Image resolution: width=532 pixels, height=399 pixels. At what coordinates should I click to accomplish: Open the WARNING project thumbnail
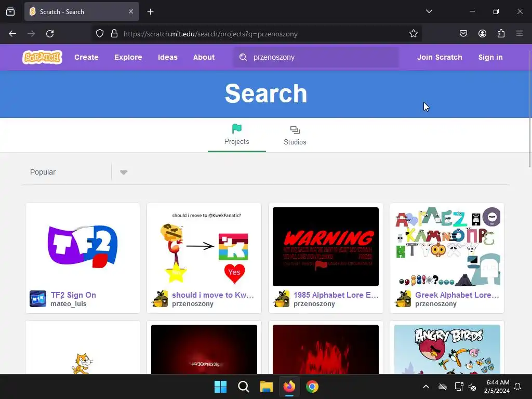pos(326,247)
